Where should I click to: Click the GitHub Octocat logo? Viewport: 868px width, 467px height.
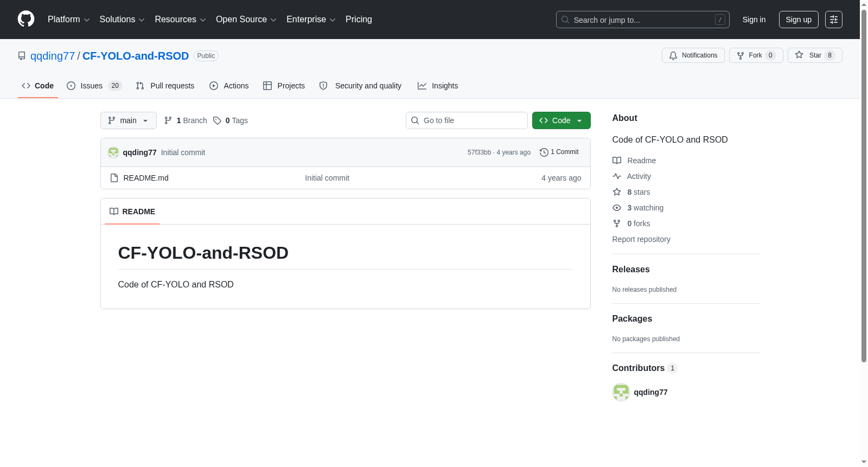point(26,19)
